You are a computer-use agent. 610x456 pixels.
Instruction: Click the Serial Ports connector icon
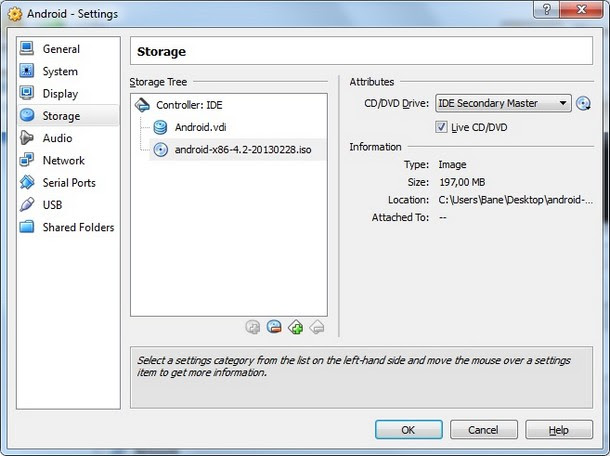[27, 182]
